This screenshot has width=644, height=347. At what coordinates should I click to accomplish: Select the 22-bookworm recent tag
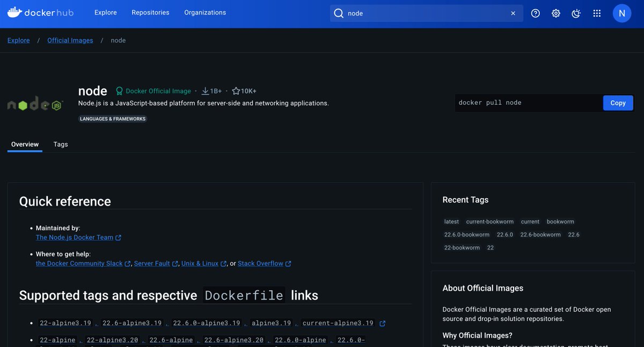[x=462, y=248]
